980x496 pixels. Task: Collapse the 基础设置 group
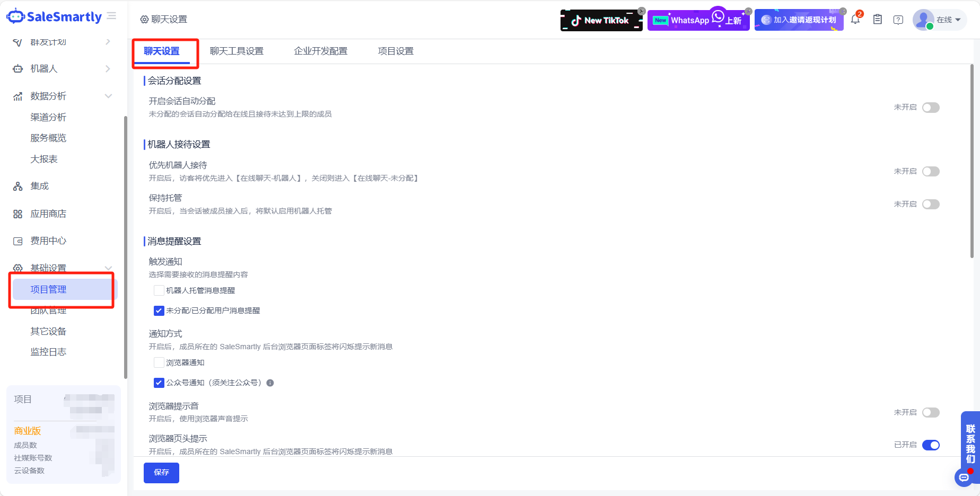pos(108,268)
